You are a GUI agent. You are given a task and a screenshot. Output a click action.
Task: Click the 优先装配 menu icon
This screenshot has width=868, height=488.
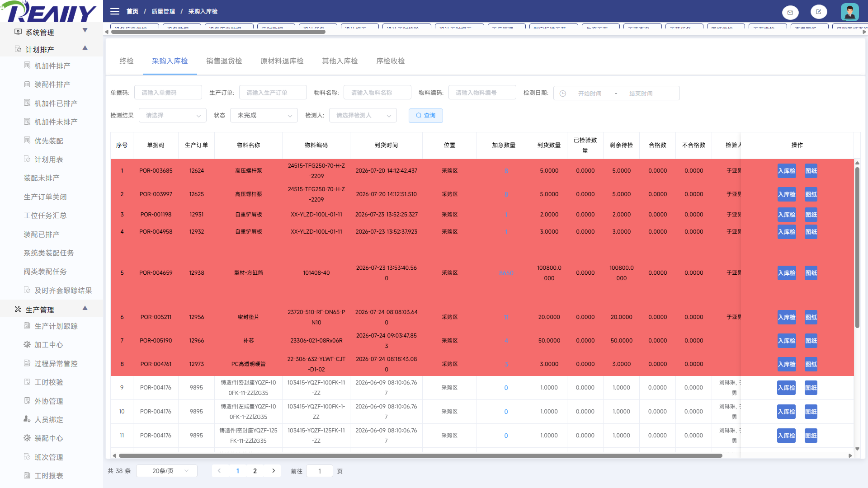tap(27, 141)
